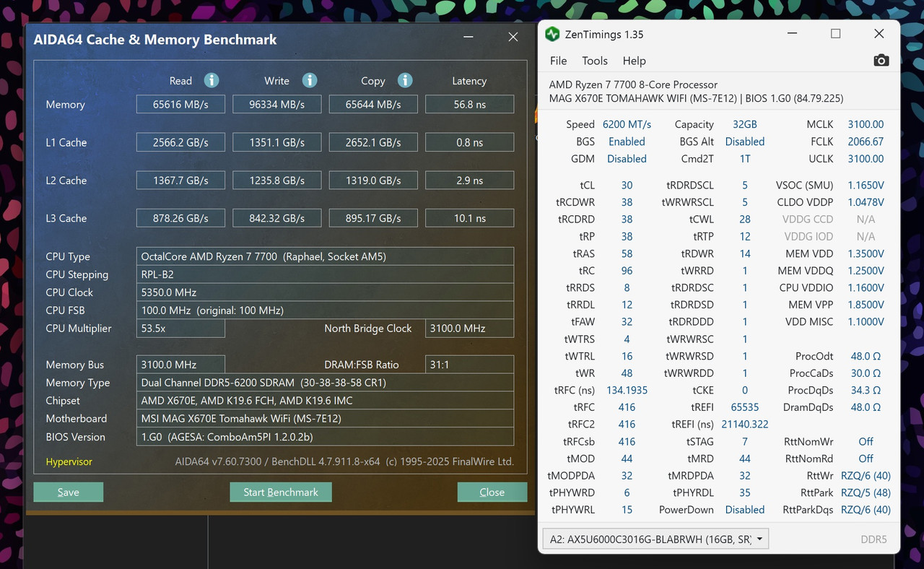Open the A2 memory module dropdown

coord(655,539)
